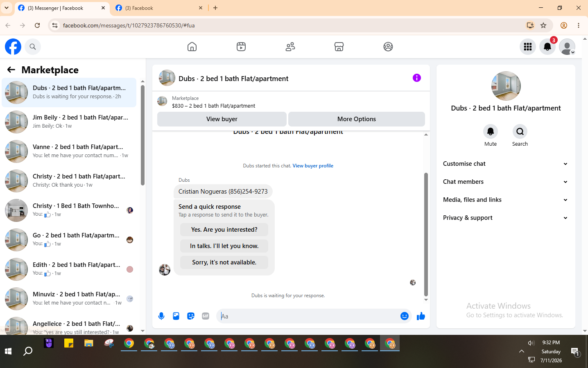Image resolution: width=588 pixels, height=368 pixels.
Task: Expand the Privacy & support section
Action: 506,218
